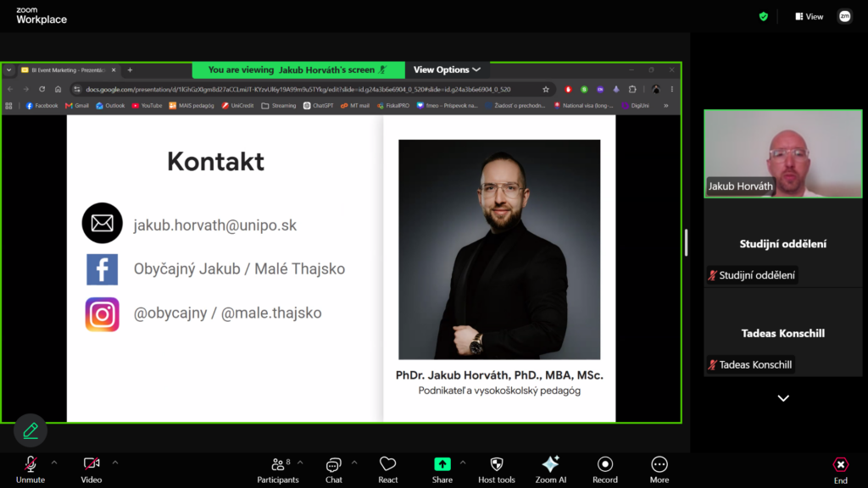Expand the Chat options arrow
This screenshot has height=488, width=868.
click(354, 463)
